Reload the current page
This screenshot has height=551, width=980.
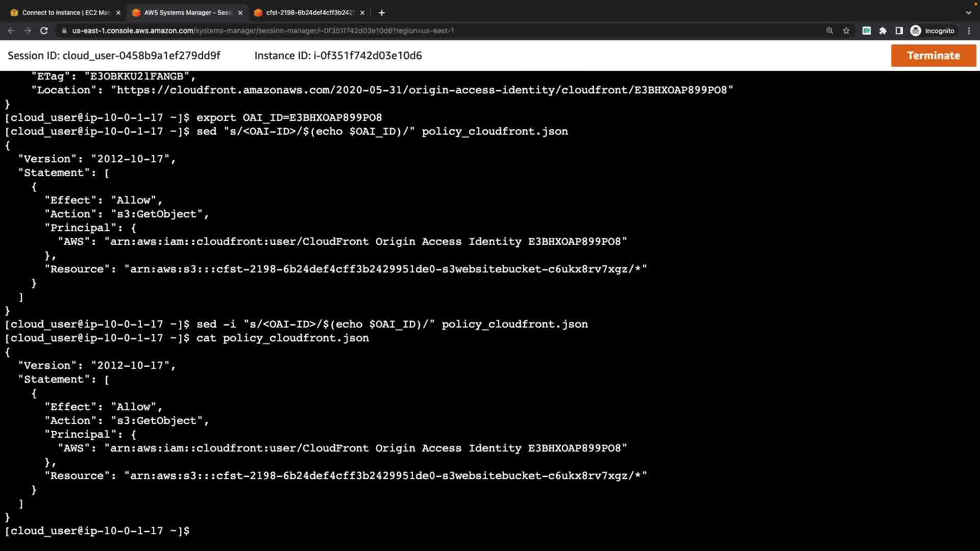click(44, 31)
